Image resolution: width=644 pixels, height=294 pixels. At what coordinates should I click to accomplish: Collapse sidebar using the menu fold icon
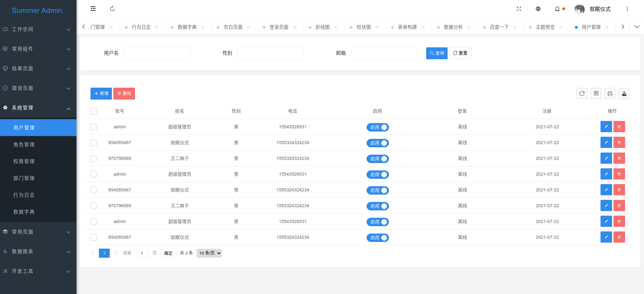(x=93, y=9)
